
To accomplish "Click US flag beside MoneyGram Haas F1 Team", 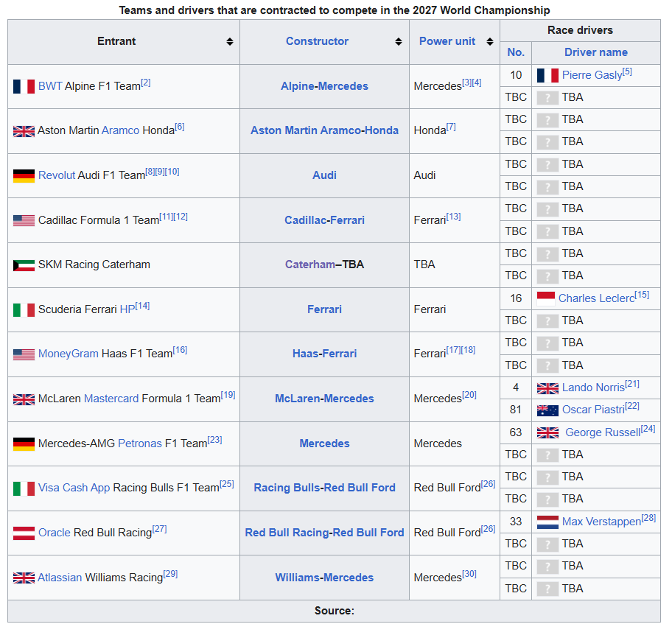I will point(24,354).
